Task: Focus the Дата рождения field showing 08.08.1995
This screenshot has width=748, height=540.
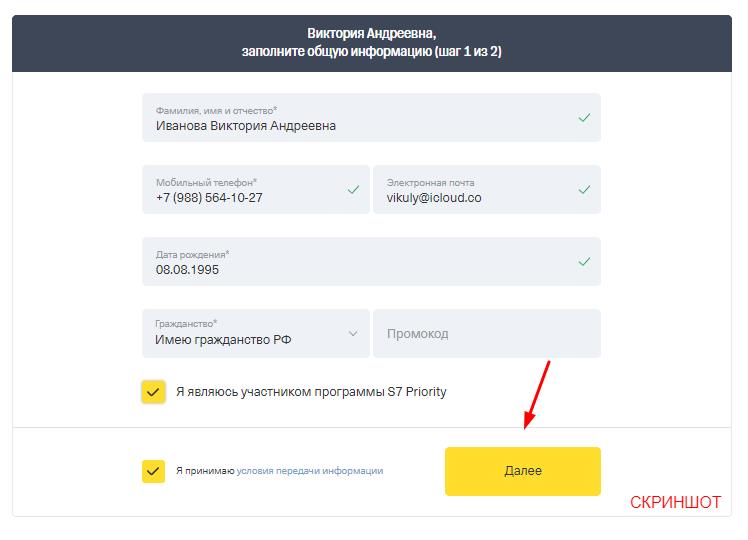Action: click(x=371, y=261)
